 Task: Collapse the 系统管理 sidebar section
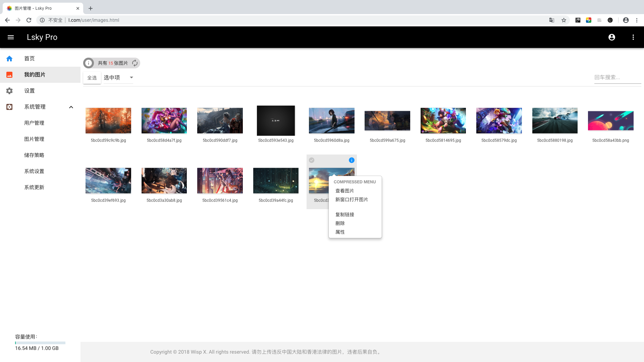pos(71,107)
